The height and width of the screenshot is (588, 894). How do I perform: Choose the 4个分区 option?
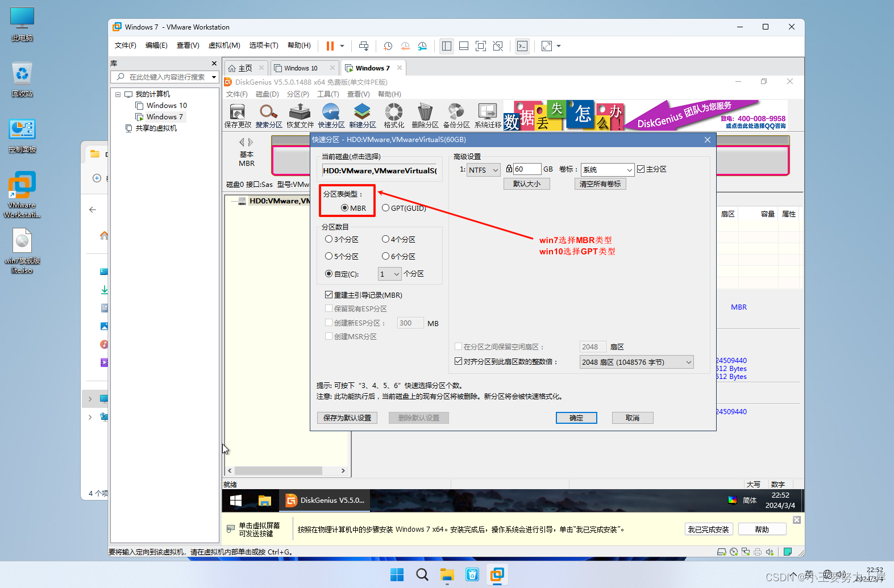tap(398, 239)
